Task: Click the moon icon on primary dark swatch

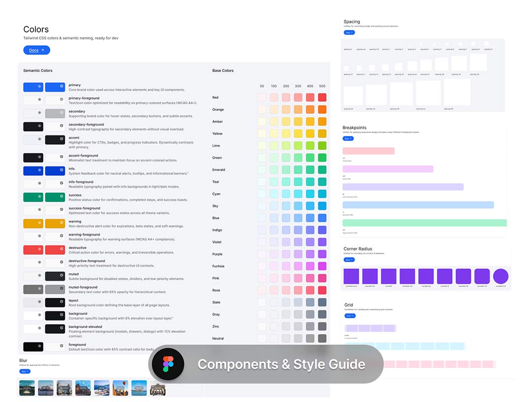Action: click(62, 87)
